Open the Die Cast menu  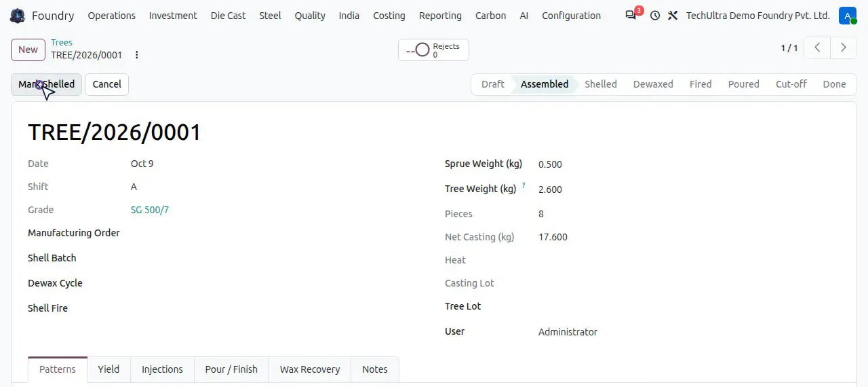click(229, 16)
